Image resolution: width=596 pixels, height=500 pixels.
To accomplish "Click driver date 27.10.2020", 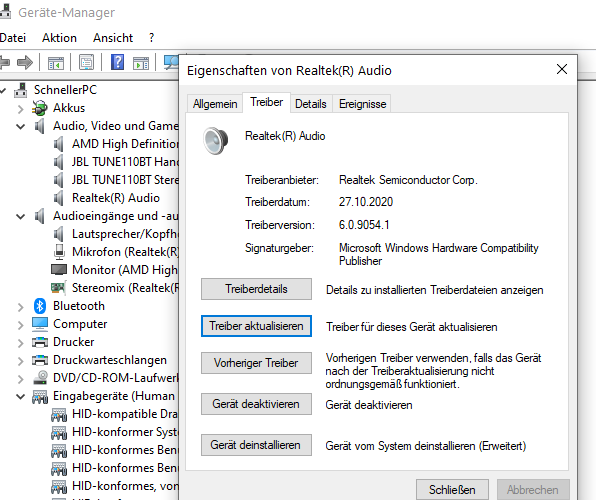I will [366, 202].
